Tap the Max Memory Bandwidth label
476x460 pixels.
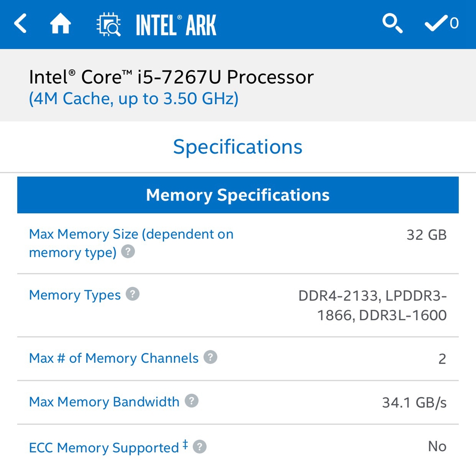coord(104,402)
